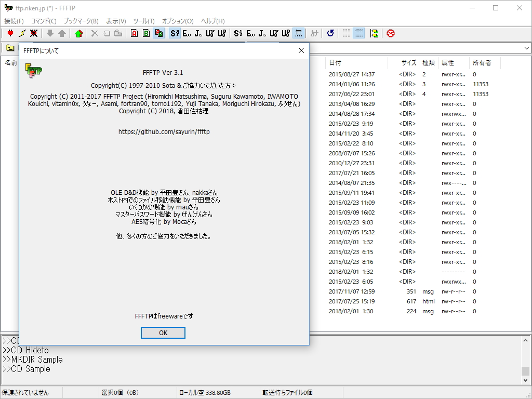Toggle the no-conversion (無) kanji mode

click(x=298, y=33)
